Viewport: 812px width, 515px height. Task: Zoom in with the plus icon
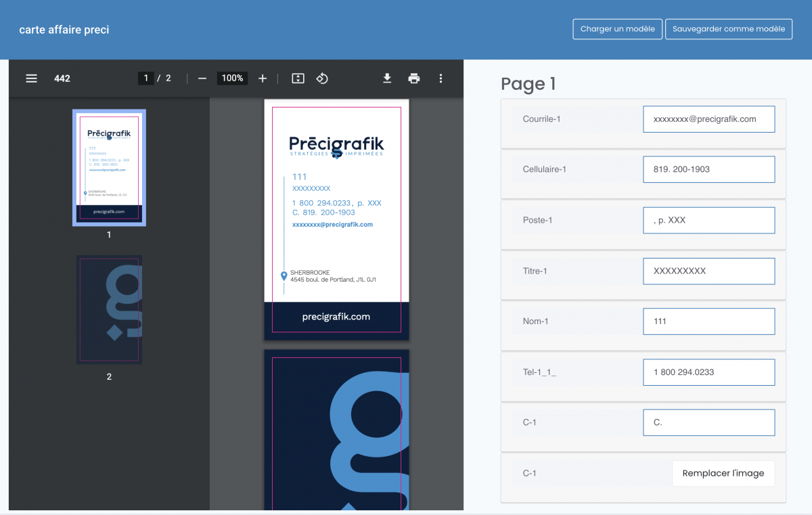click(x=263, y=79)
